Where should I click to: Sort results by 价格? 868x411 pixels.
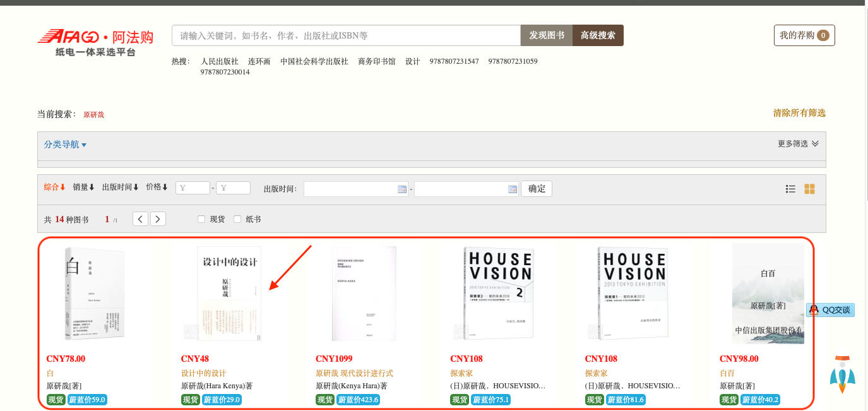[157, 188]
